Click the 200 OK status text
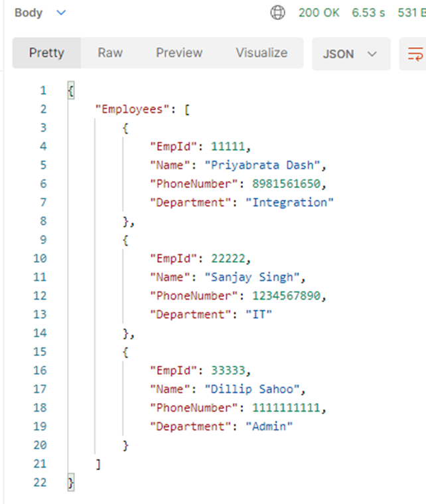The width and height of the screenshot is (426, 504). (319, 13)
